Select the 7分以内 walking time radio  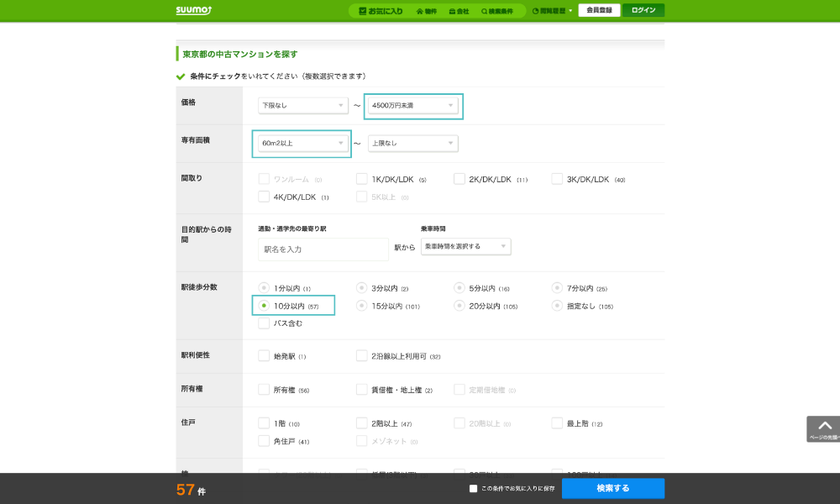click(x=557, y=288)
